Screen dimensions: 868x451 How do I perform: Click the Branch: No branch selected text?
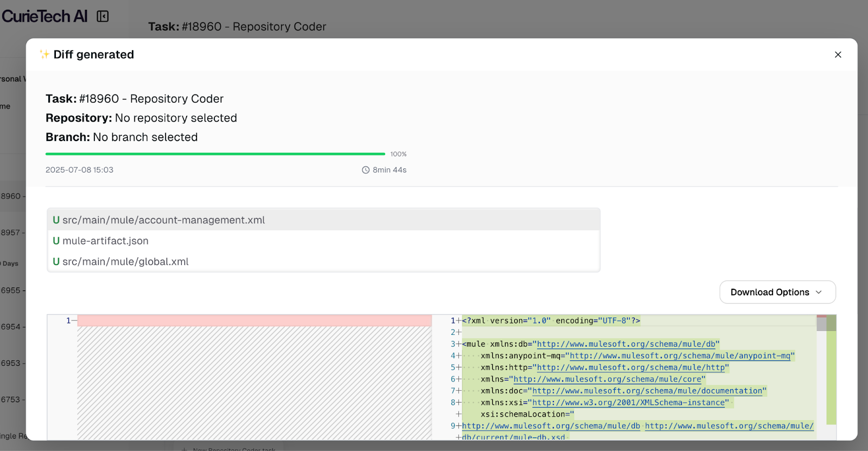click(122, 137)
